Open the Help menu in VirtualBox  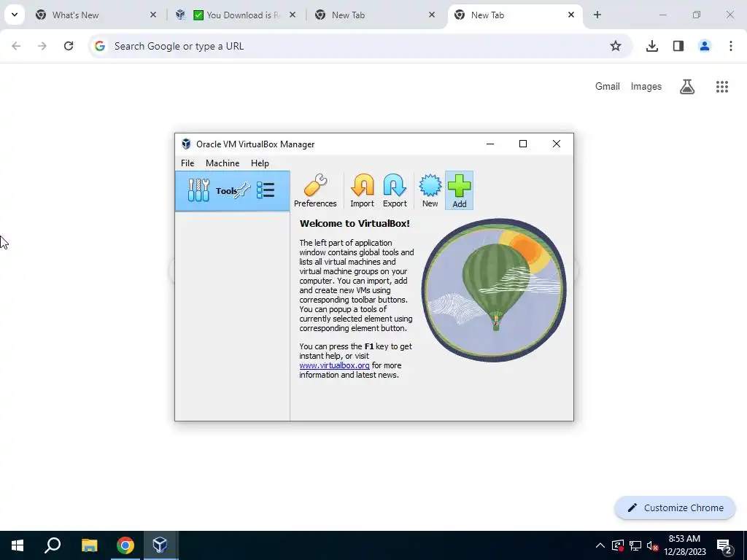coord(260,163)
